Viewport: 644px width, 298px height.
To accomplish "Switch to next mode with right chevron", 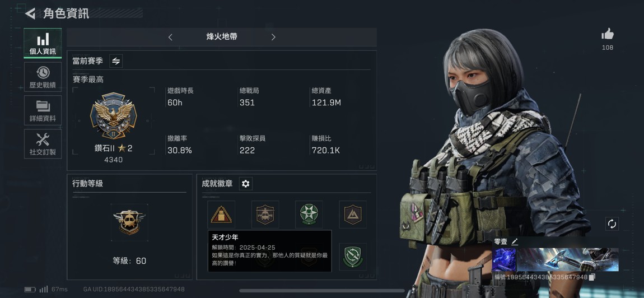I will click(273, 37).
